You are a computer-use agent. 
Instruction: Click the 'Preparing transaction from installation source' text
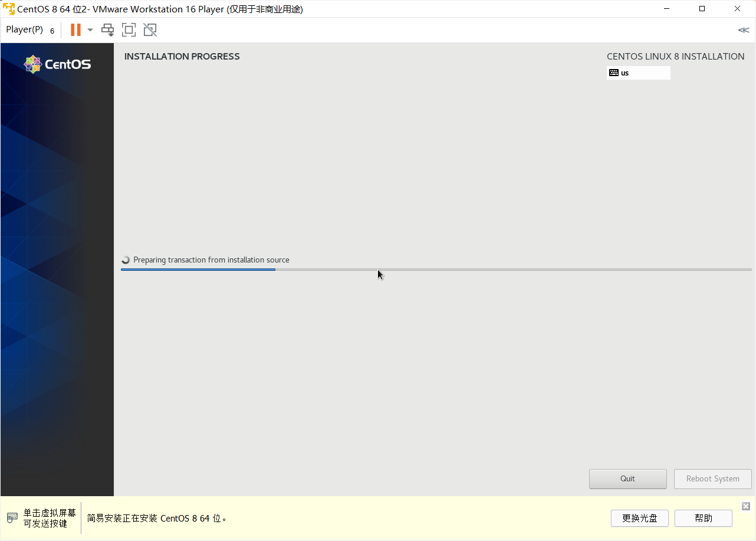(211, 260)
